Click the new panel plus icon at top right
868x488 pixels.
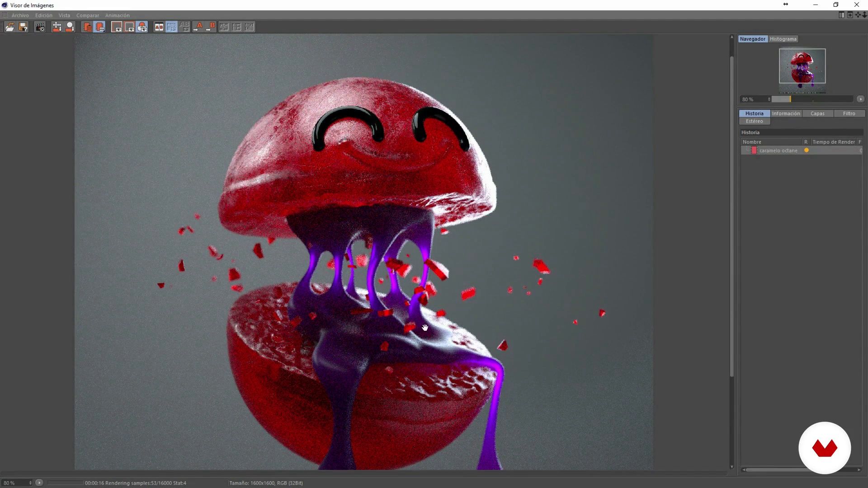[x=850, y=15]
